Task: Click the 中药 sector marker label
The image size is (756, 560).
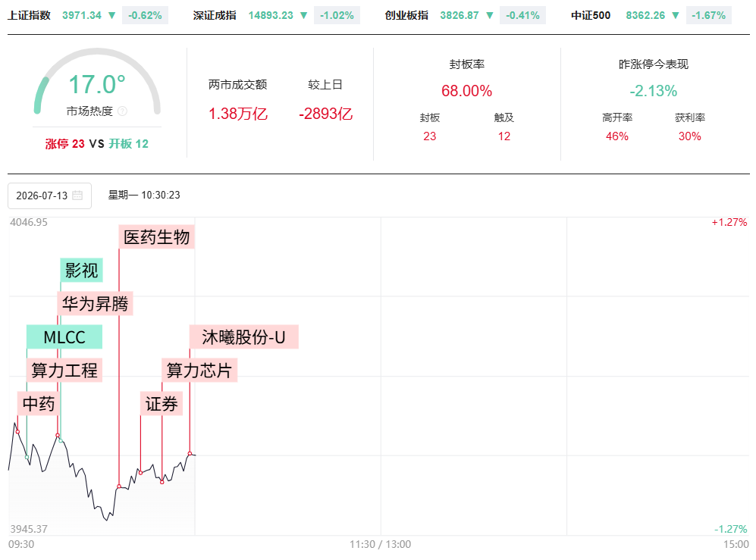Action: (39, 403)
